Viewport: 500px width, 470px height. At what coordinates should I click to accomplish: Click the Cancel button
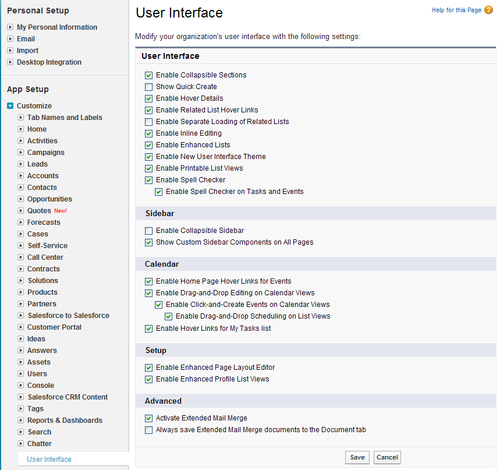point(387,457)
